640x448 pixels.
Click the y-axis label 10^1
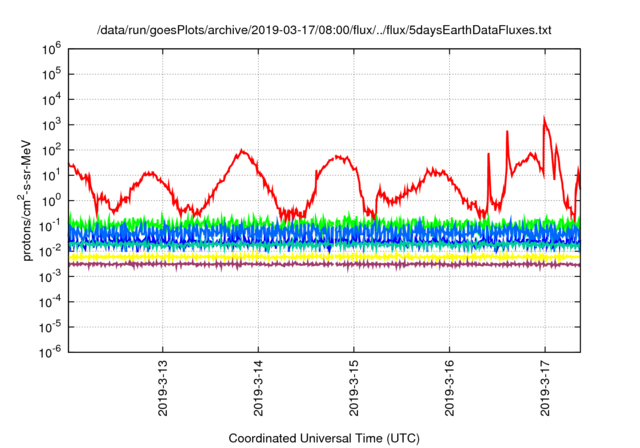51,176
